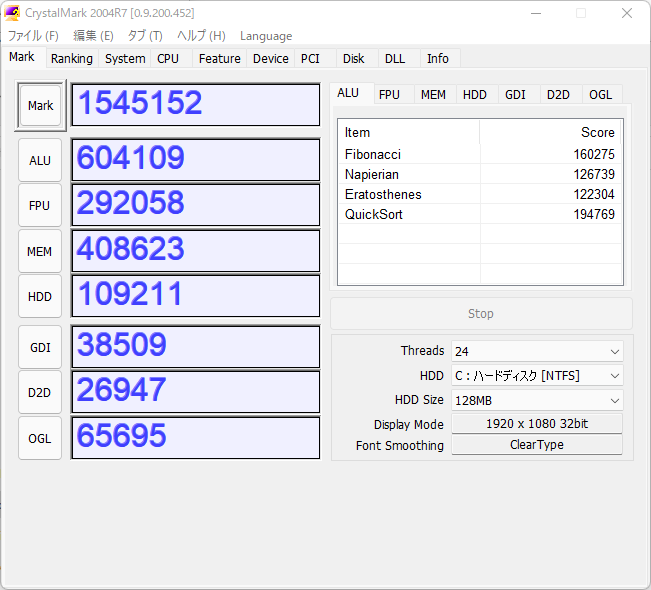
Task: Switch to the System tab
Action: click(125, 59)
